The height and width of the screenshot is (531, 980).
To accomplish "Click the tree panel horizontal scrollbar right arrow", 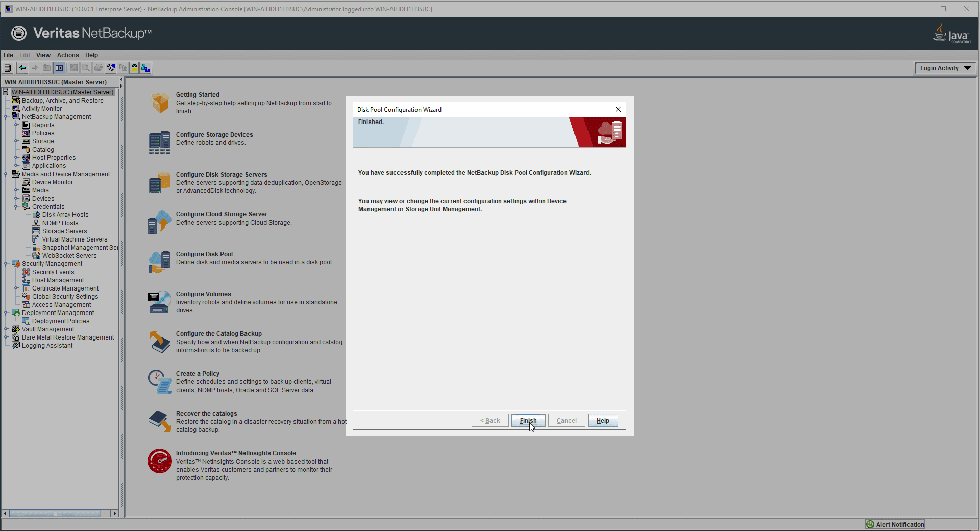I will tap(114, 513).
